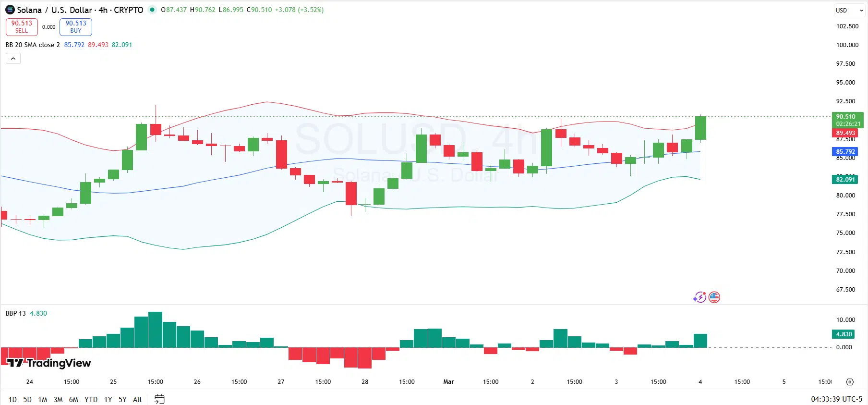The image size is (868, 405).
Task: Click the blue 85.792 basis price label
Action: click(x=845, y=151)
